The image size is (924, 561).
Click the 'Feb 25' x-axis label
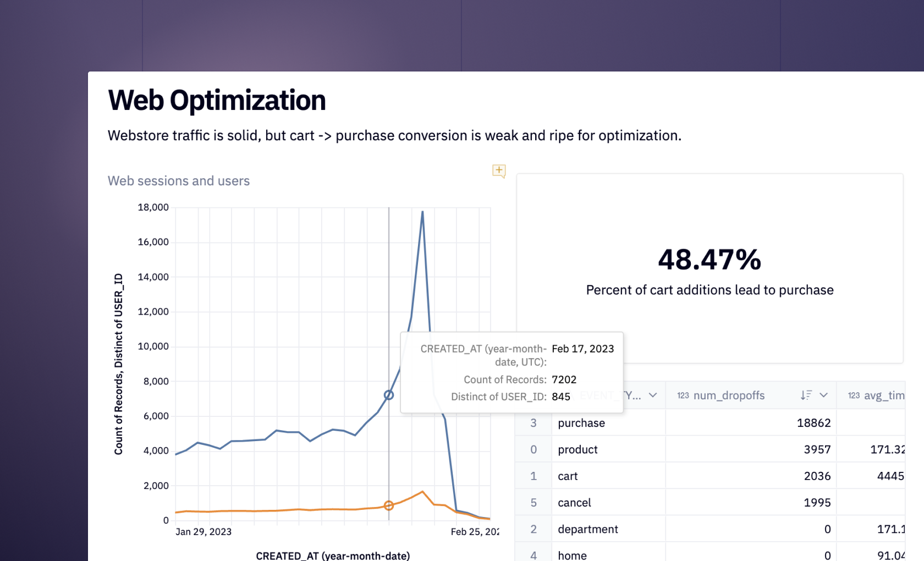(x=475, y=532)
